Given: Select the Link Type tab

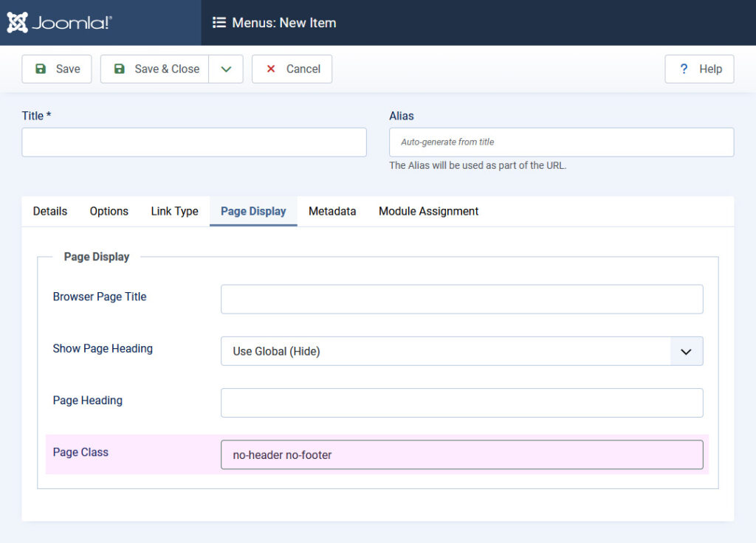Looking at the screenshot, I should coord(174,211).
